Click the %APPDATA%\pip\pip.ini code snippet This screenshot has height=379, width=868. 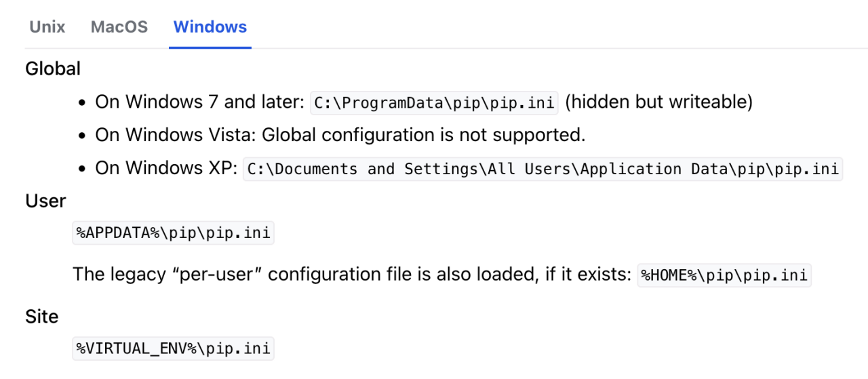173,233
